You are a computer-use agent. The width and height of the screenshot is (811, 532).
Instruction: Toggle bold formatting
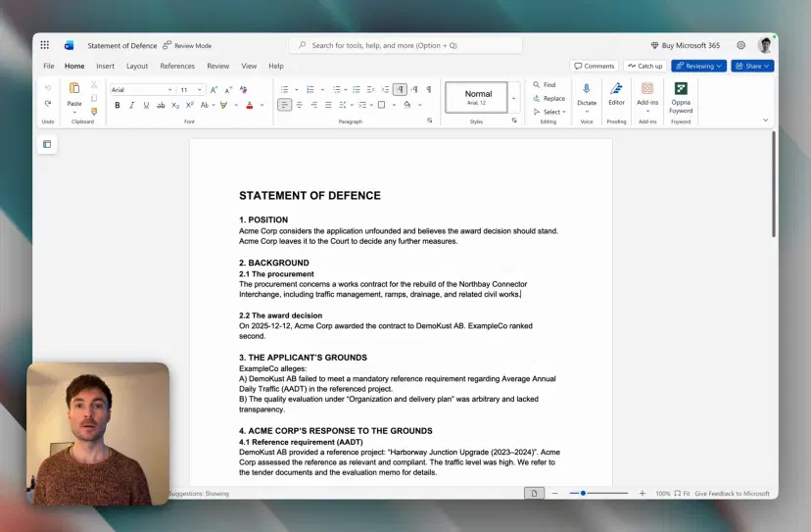pyautogui.click(x=118, y=105)
